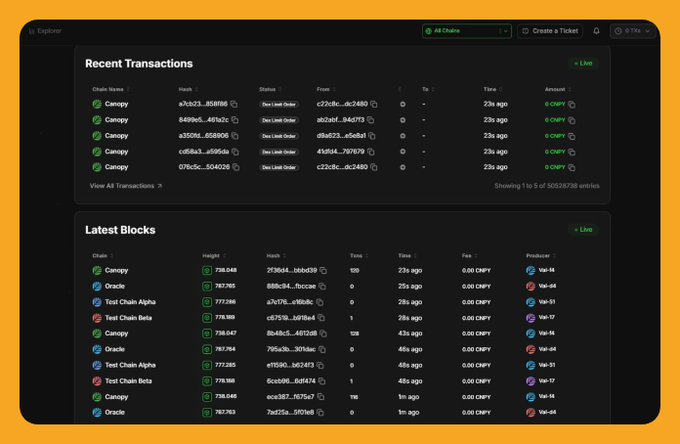680x444 pixels.
Task: Open the All Chains dropdown
Action: point(467,31)
